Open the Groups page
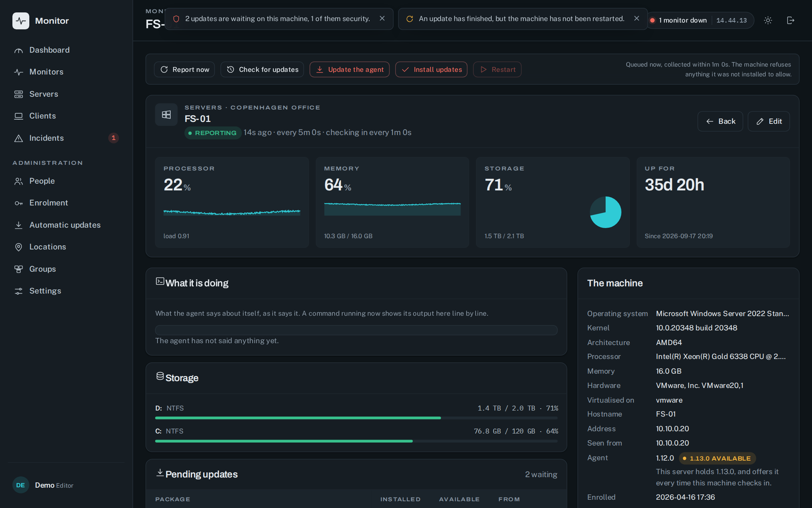812x508 pixels. 66,269
